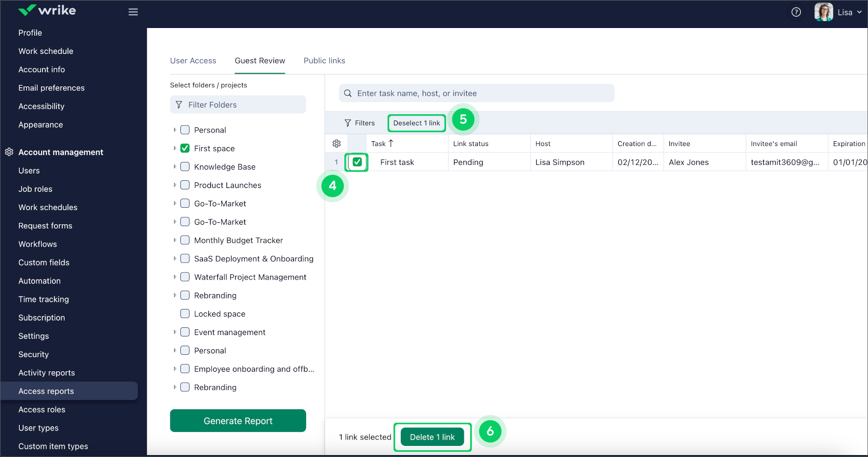The height and width of the screenshot is (457, 868).
Task: Check the Knowledge Base folder checkbox
Action: coord(185,167)
